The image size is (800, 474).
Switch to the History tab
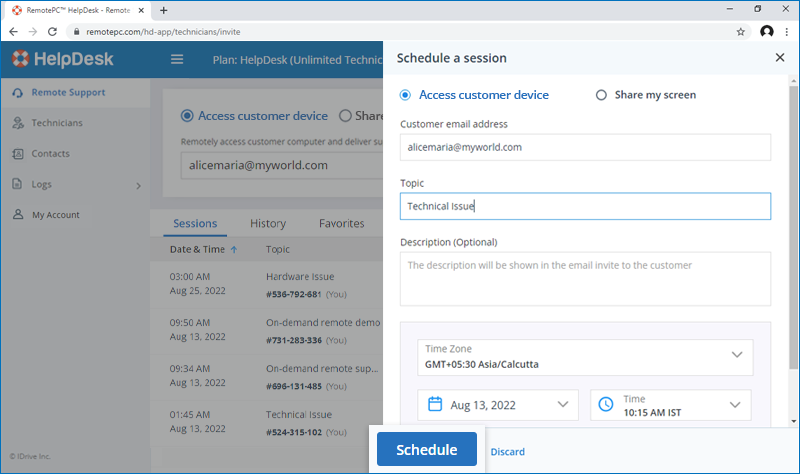(267, 224)
